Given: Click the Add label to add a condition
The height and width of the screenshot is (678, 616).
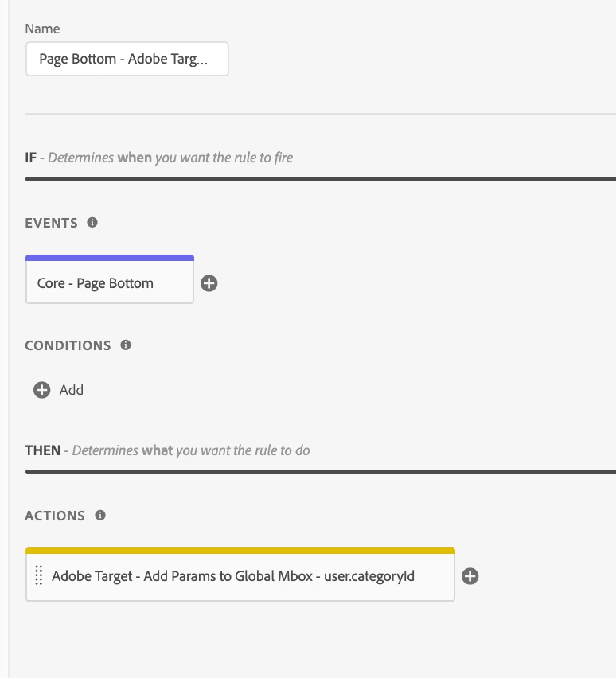Looking at the screenshot, I should (x=72, y=390).
